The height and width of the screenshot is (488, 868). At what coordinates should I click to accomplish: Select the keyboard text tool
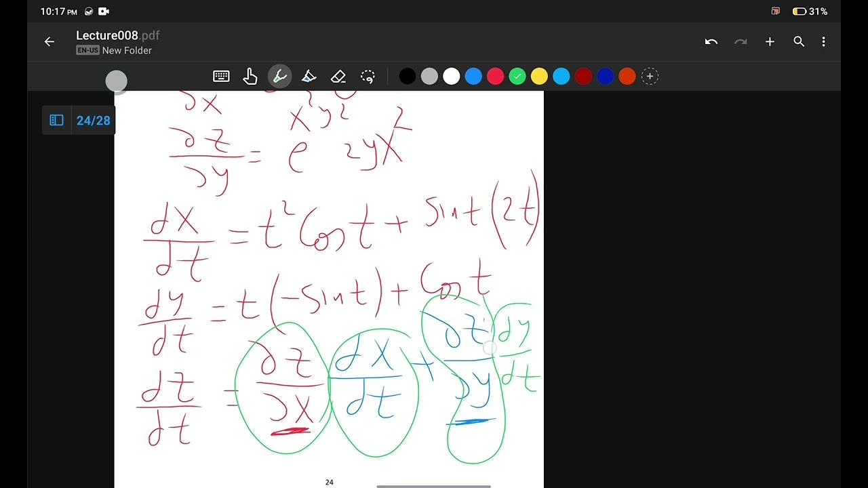click(221, 77)
